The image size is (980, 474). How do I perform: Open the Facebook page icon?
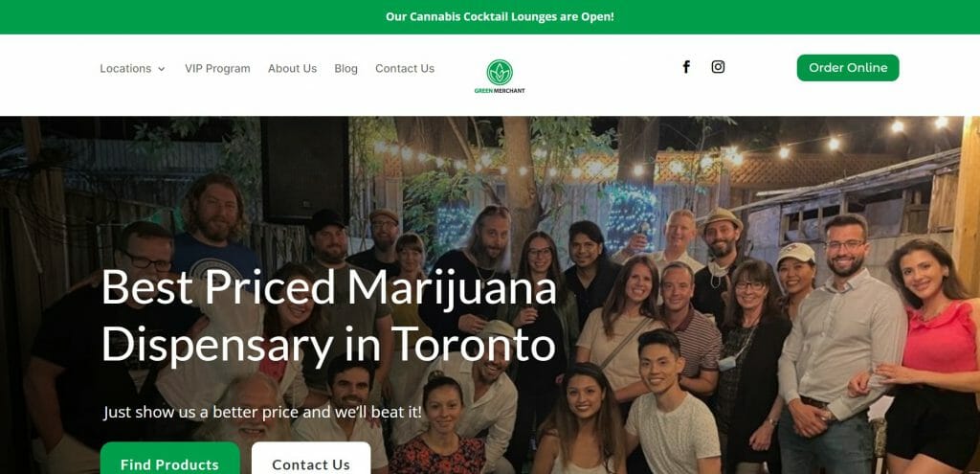686,67
